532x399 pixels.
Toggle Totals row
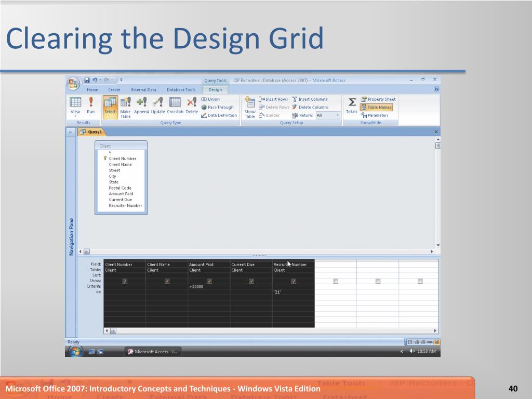coord(352,105)
